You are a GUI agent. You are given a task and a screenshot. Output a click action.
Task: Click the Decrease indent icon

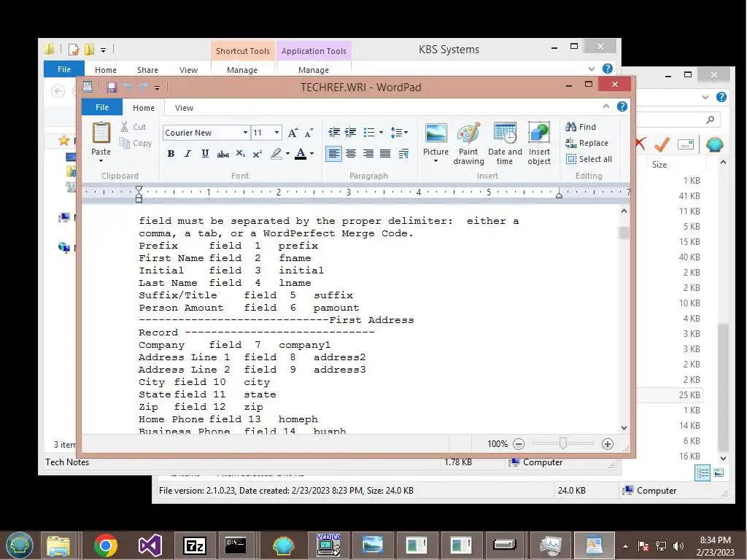pos(334,133)
